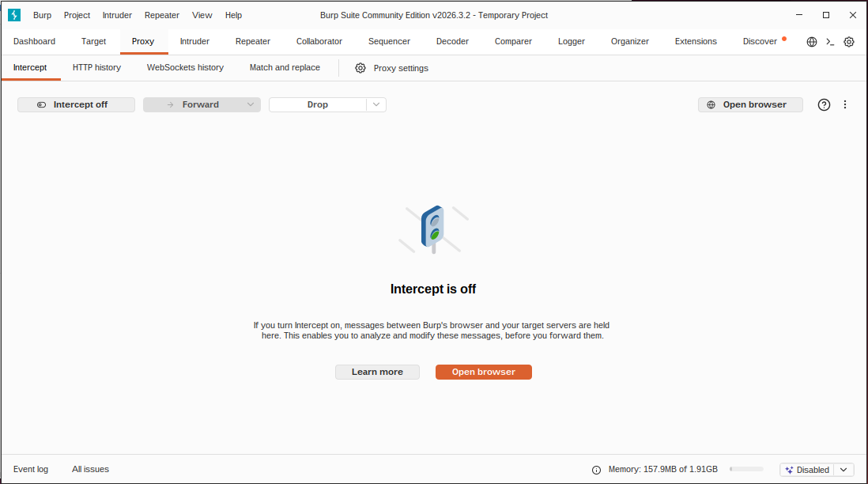Screen dimensions: 868x484
Task: Switch to the Repeater tab
Action: coord(252,42)
